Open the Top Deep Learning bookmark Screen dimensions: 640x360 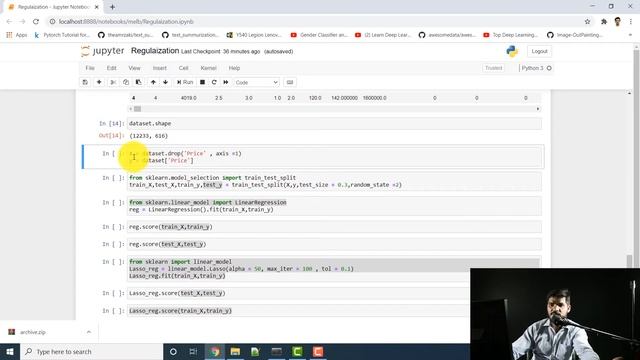511,35
